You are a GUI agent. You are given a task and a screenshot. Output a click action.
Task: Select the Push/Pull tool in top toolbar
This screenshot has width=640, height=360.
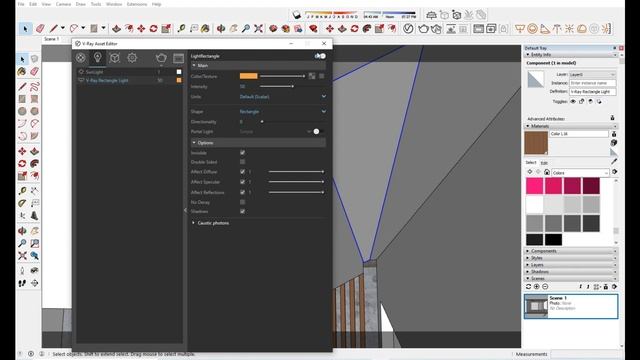[x=116, y=29]
